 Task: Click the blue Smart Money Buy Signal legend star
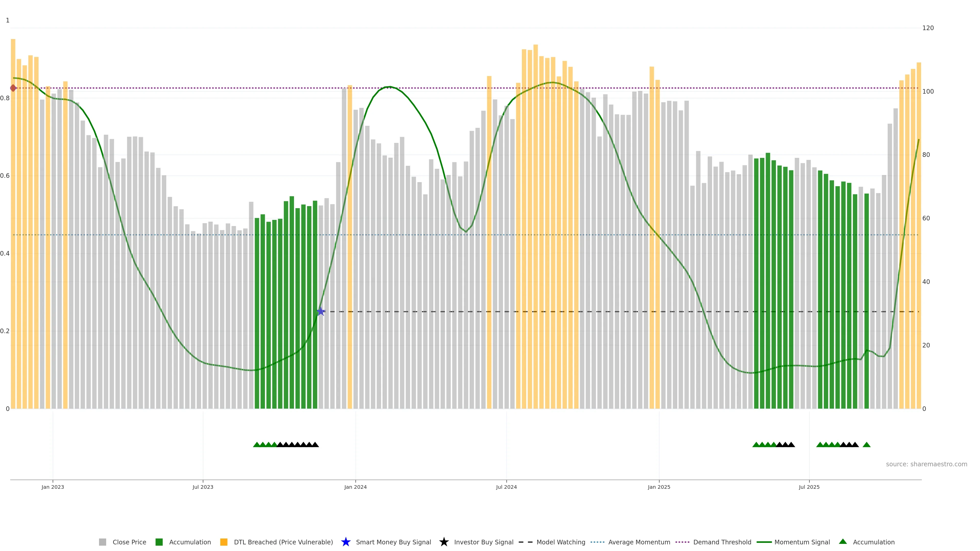click(x=346, y=542)
